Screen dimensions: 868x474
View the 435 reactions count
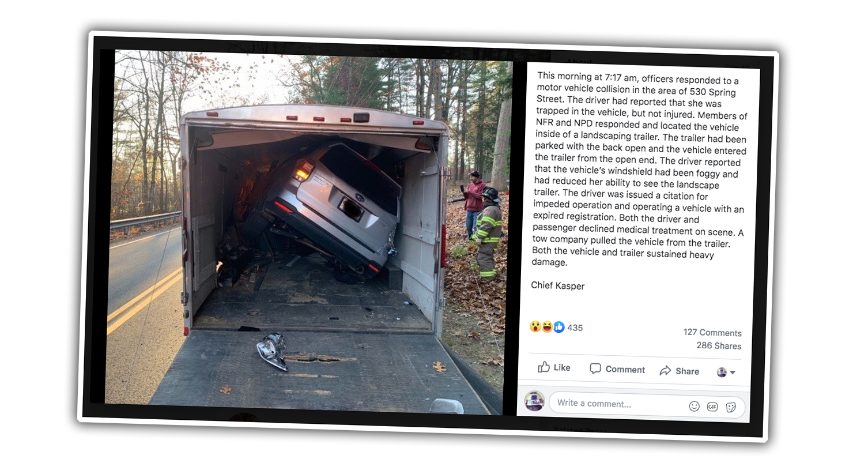[575, 328]
